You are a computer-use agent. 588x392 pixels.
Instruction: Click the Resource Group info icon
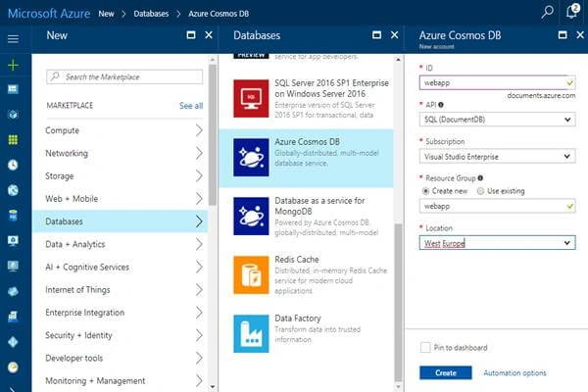pos(480,177)
